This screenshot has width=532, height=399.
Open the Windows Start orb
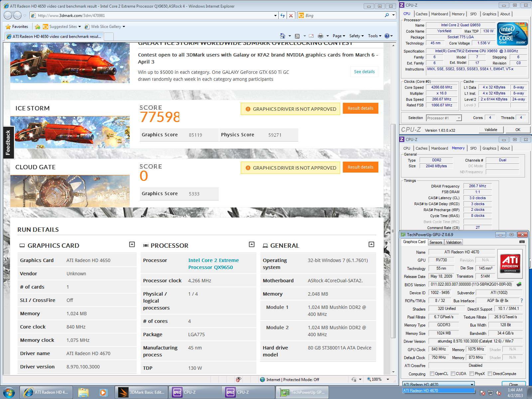tap(9, 392)
